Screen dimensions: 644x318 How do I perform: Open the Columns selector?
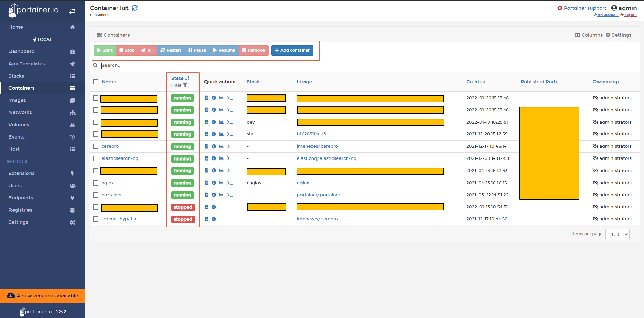point(589,35)
